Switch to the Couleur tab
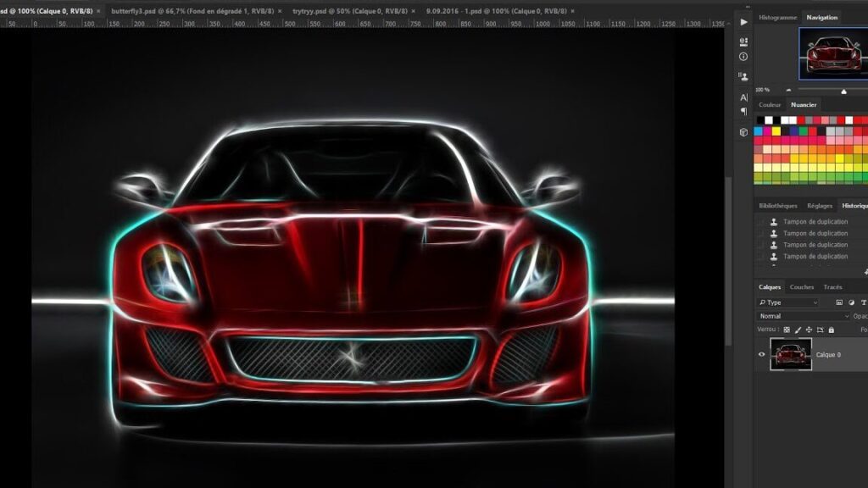Viewport: 868px width, 488px height. (770, 104)
